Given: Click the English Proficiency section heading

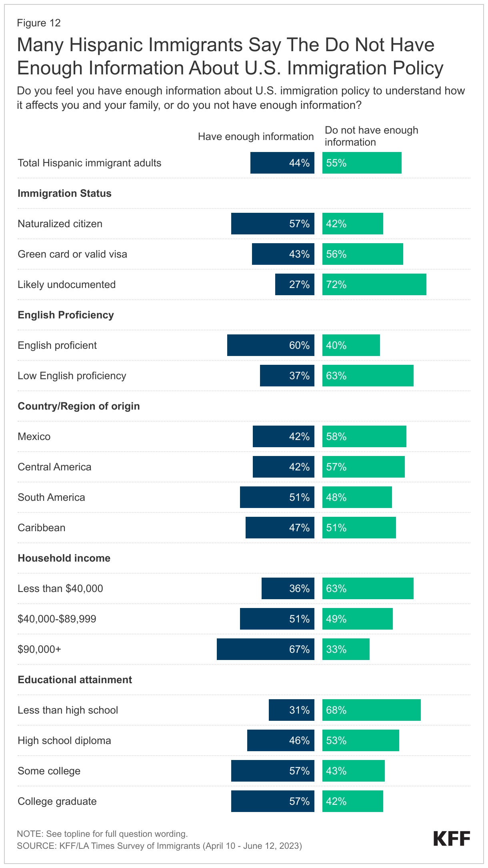Looking at the screenshot, I should click(66, 315).
